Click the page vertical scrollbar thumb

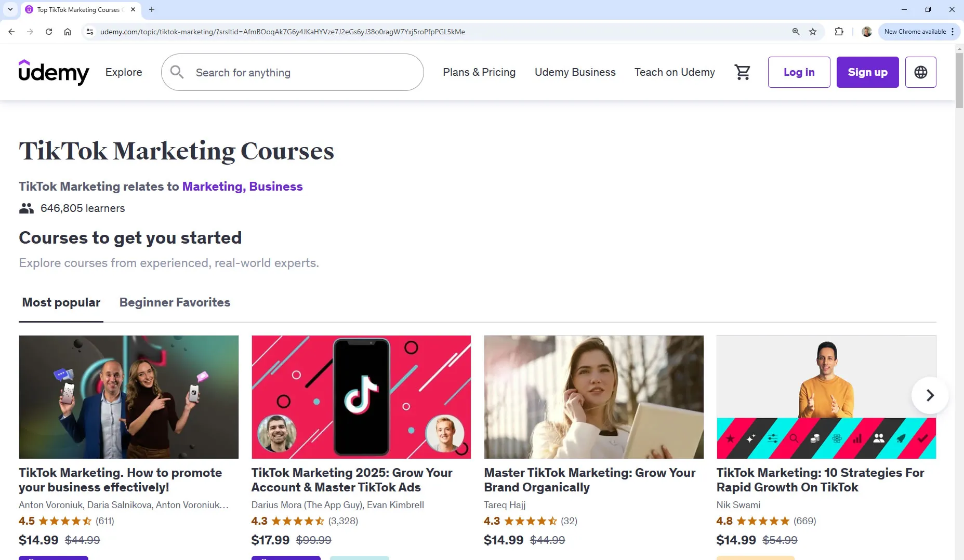959,80
